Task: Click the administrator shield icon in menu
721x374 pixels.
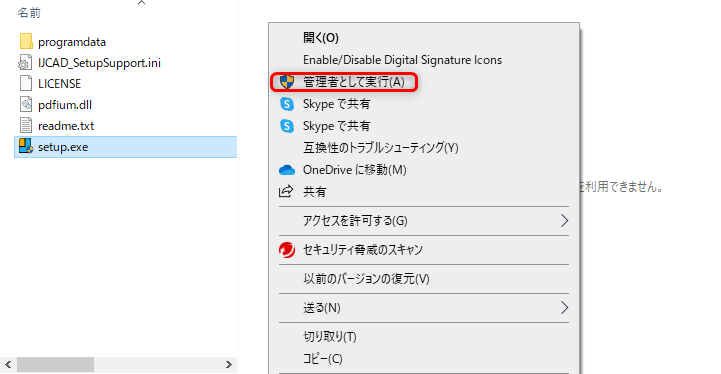Action: [287, 82]
